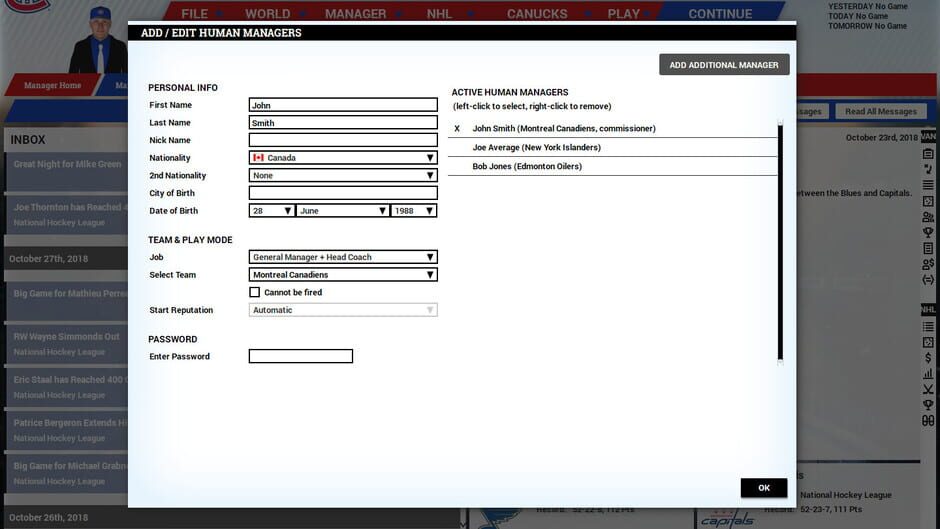Open the birth day dropdown showing 28
Screen dimensions: 940x529
point(272,211)
